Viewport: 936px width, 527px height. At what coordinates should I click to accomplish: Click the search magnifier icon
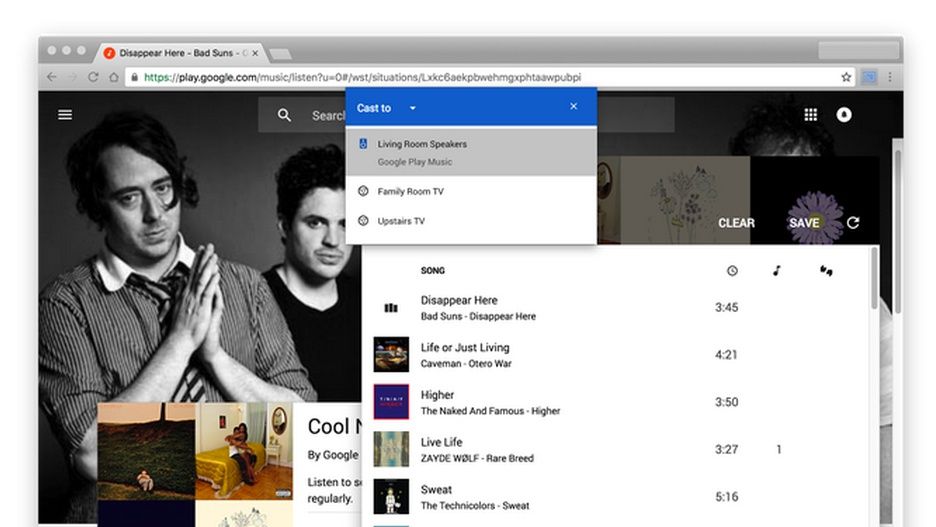point(284,115)
